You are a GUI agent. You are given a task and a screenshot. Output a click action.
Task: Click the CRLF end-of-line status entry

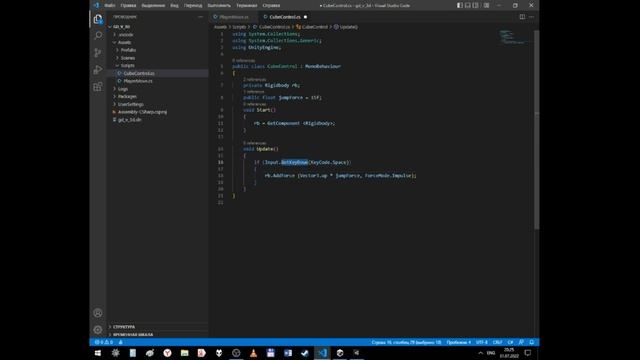click(x=497, y=342)
